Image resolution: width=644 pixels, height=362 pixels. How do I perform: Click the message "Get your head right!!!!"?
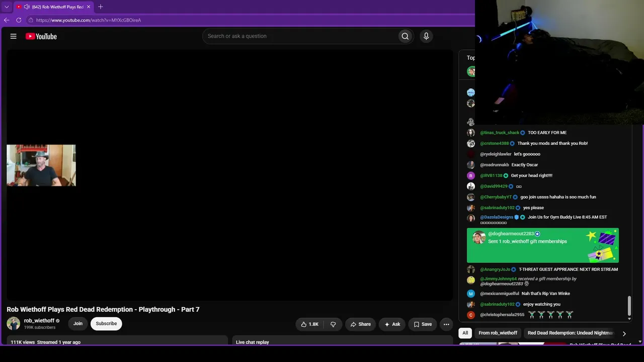[x=532, y=175]
